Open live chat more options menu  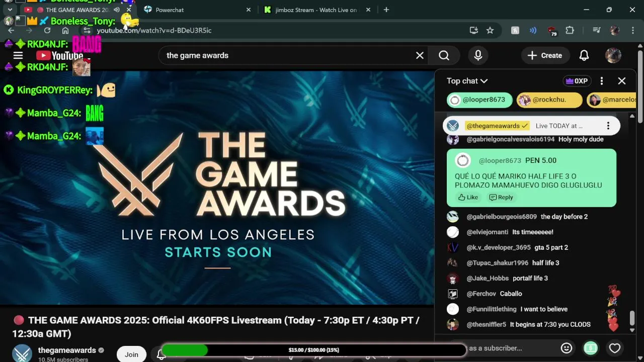click(602, 81)
